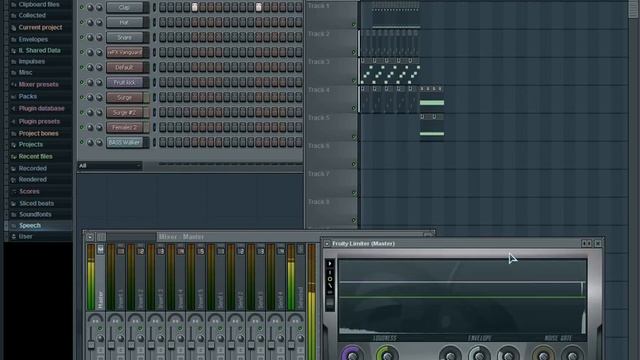Open the BASS Walker channel button
Screen dimensions: 640x360
(x=124, y=142)
